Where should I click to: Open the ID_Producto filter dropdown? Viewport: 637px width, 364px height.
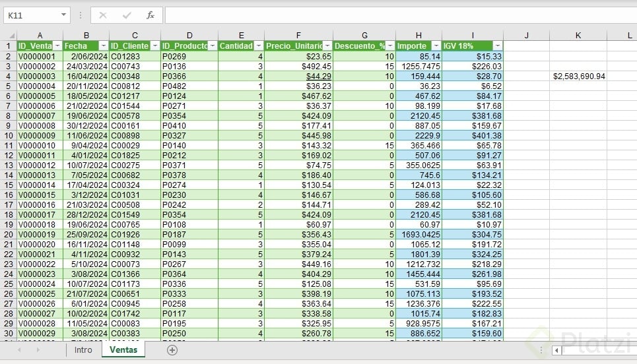coord(213,46)
